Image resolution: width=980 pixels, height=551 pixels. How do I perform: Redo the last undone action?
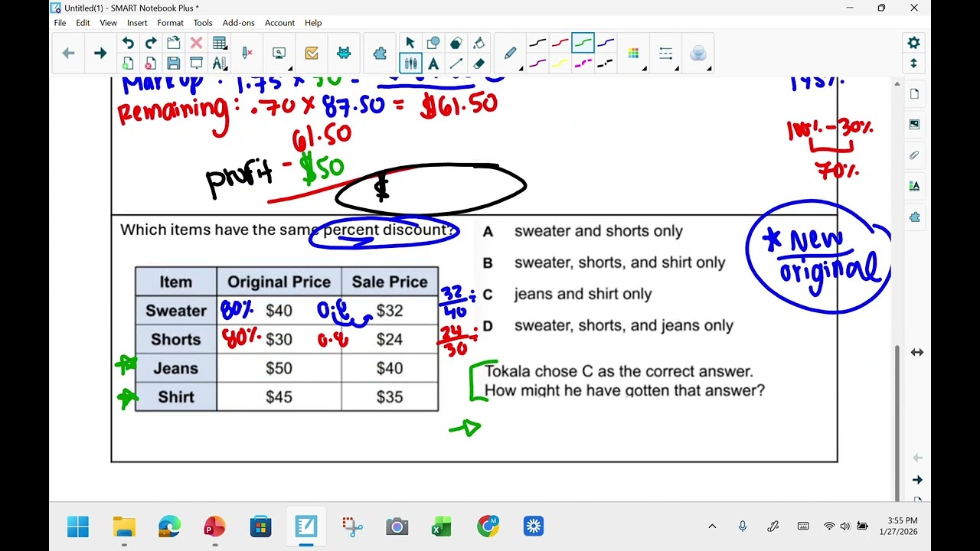(x=151, y=43)
